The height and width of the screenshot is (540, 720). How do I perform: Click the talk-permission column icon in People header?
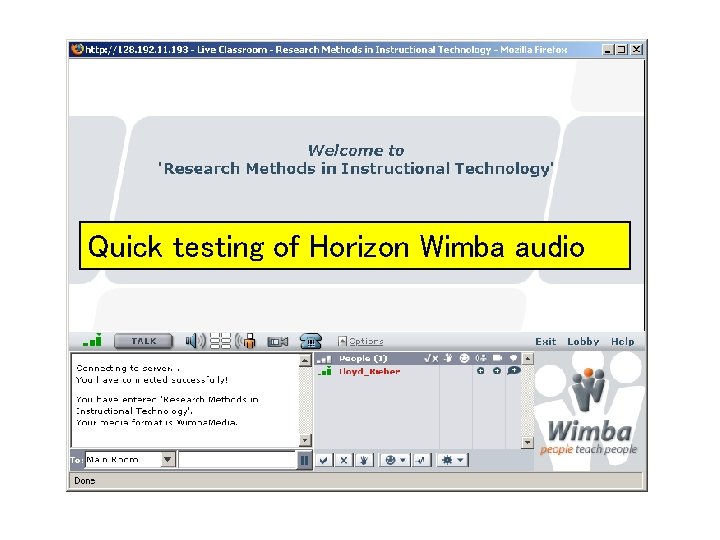point(481,358)
